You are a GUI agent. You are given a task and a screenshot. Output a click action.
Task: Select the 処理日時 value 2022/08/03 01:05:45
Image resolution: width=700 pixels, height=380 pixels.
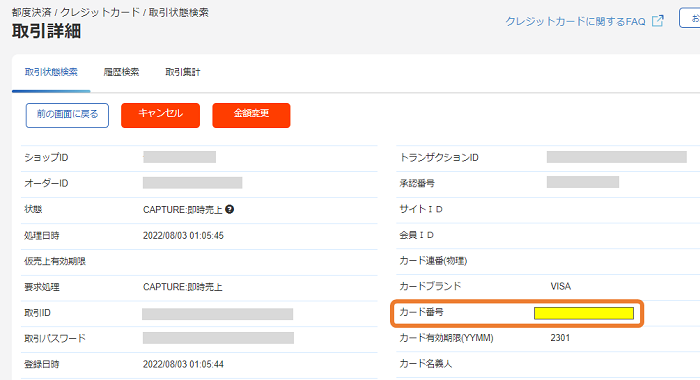click(183, 235)
